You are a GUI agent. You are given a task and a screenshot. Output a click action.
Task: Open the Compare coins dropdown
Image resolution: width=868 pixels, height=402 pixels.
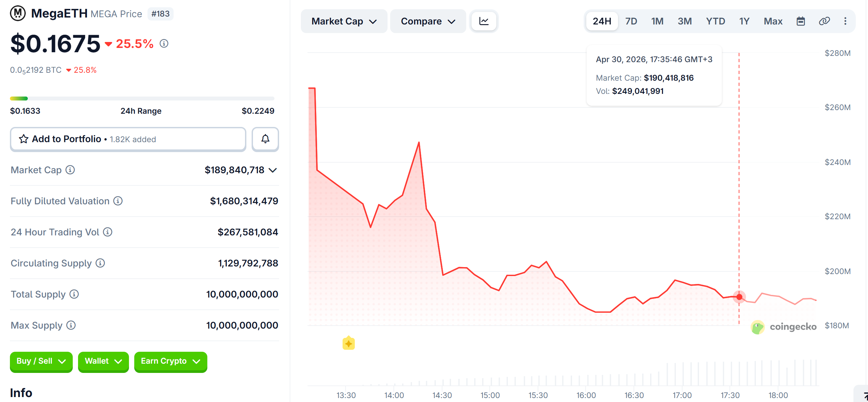[x=428, y=21]
